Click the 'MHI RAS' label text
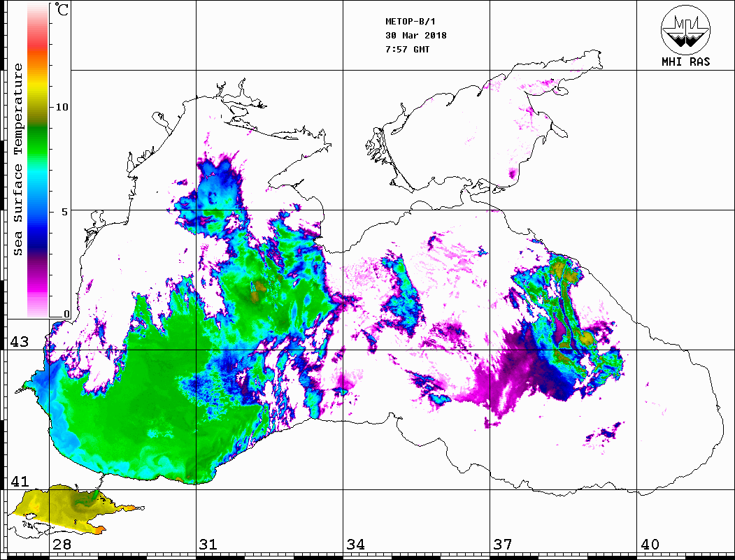The height and width of the screenshot is (560, 735). (686, 62)
